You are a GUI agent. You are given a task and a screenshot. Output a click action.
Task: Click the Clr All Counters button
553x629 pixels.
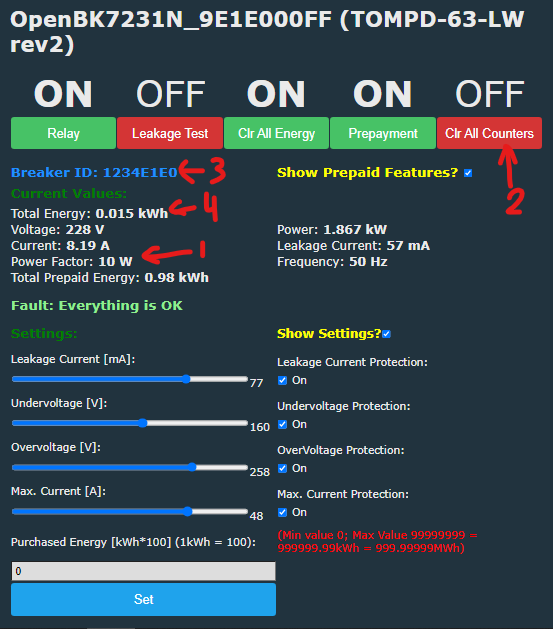click(x=489, y=133)
